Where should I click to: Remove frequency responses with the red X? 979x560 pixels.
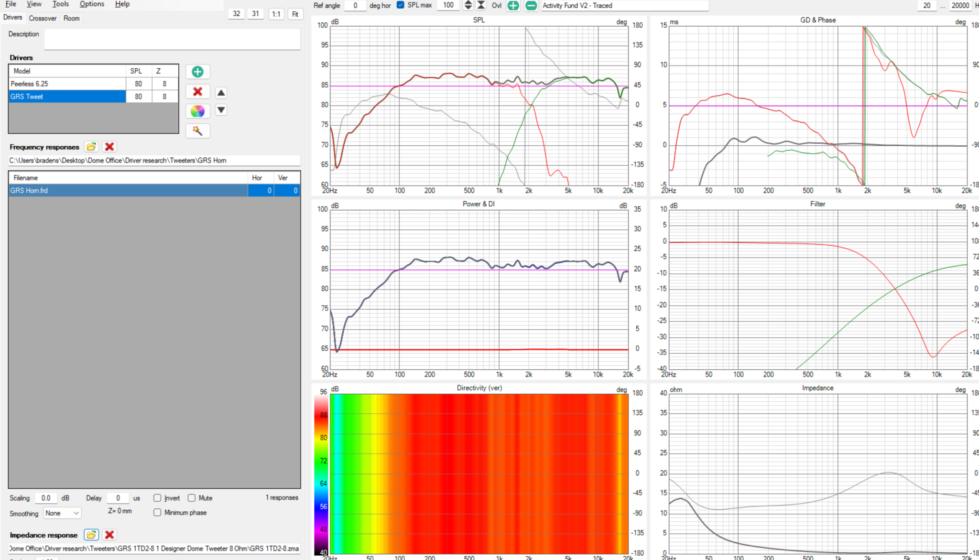[109, 147]
